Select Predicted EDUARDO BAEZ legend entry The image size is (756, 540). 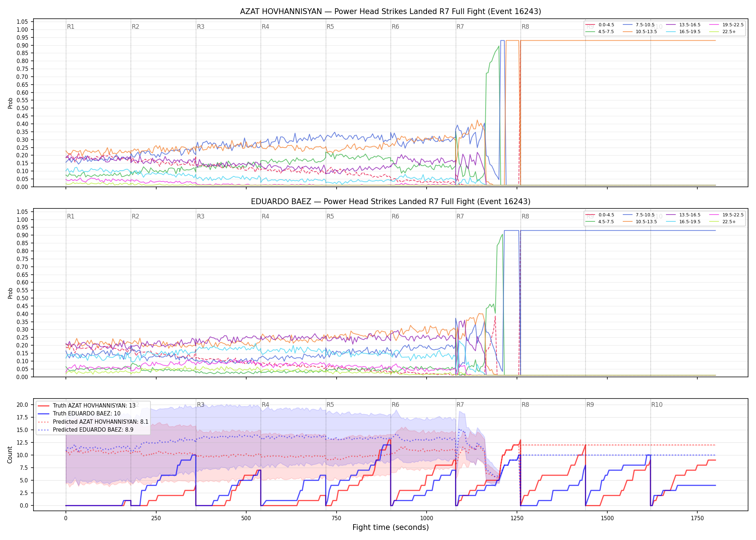(x=86, y=429)
